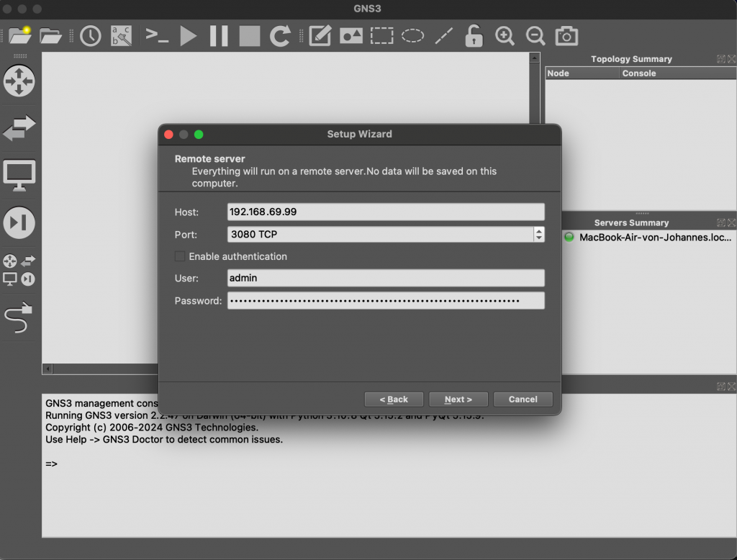Select the draw ellipse tool

click(412, 36)
